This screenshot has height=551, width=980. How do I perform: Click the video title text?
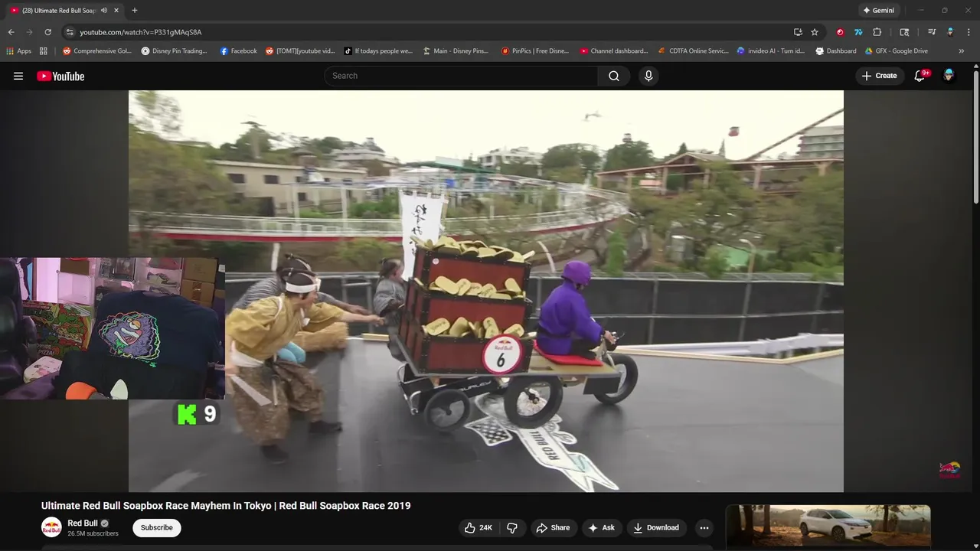226,506
